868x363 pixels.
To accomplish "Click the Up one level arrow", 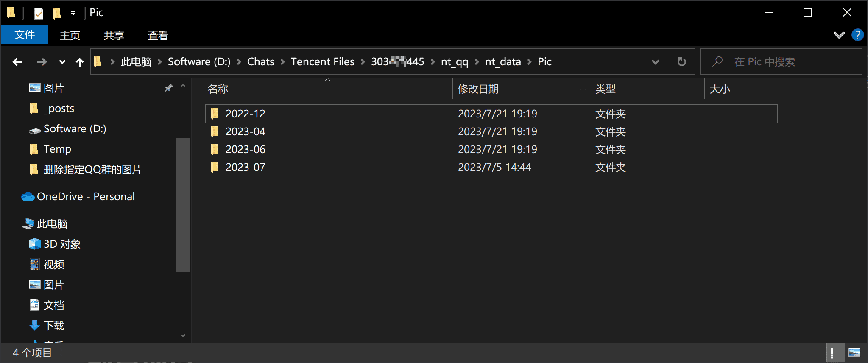I will tap(79, 62).
